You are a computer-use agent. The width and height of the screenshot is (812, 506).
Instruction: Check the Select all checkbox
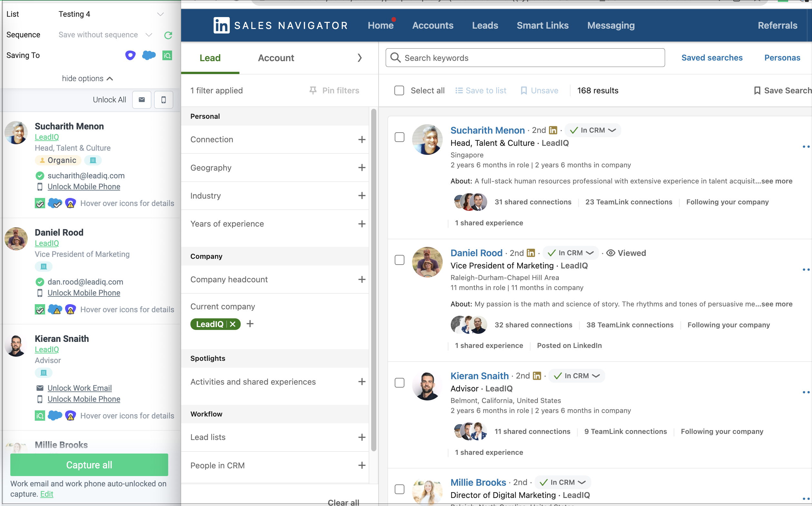pos(399,91)
